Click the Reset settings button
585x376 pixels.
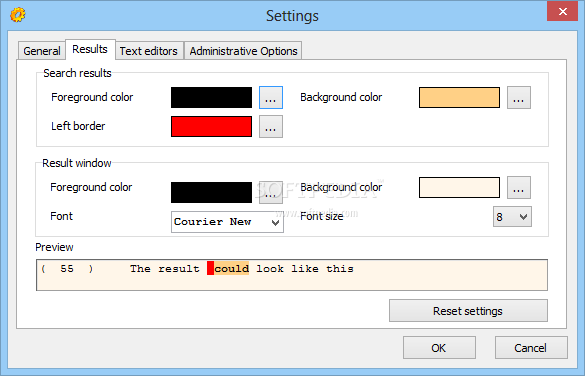[468, 311]
